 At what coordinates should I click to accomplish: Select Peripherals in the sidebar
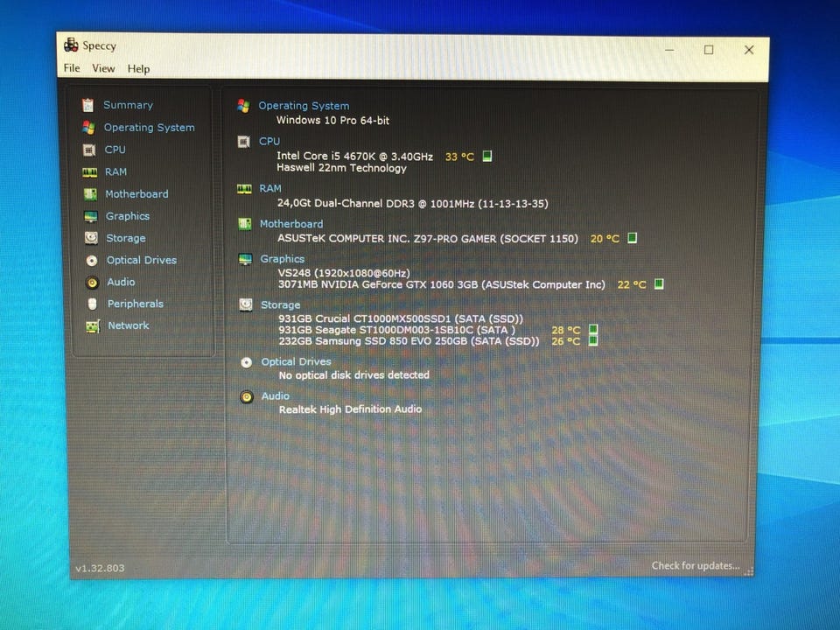(136, 304)
